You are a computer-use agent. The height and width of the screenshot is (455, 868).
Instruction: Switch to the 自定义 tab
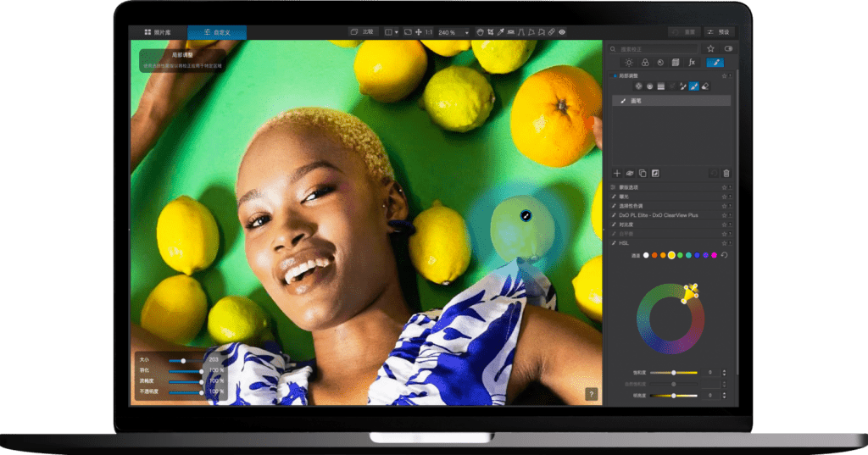click(216, 32)
